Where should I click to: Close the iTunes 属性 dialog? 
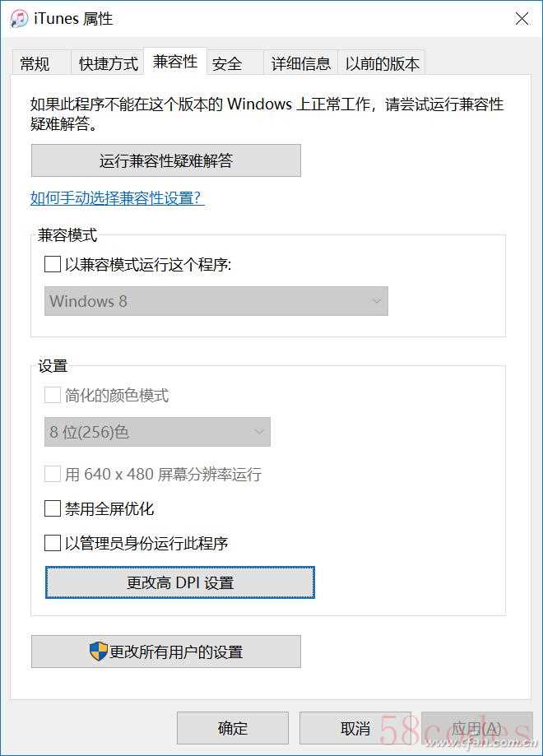(522, 18)
